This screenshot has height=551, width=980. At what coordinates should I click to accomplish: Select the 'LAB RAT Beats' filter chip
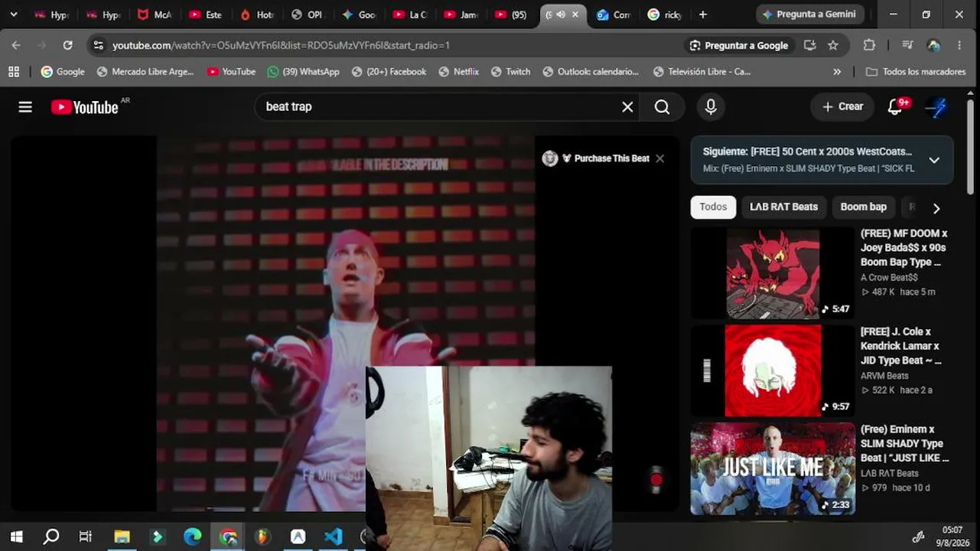point(783,207)
